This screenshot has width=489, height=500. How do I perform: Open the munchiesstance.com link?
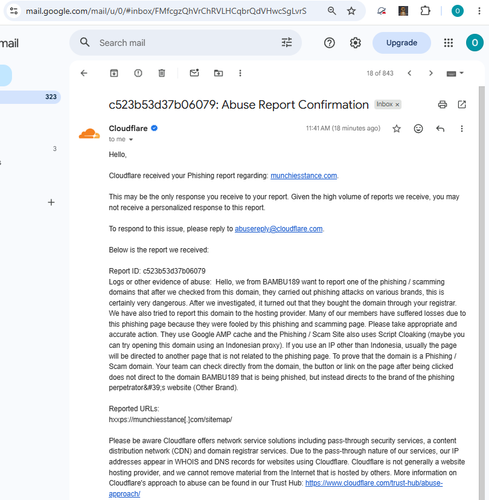304,176
